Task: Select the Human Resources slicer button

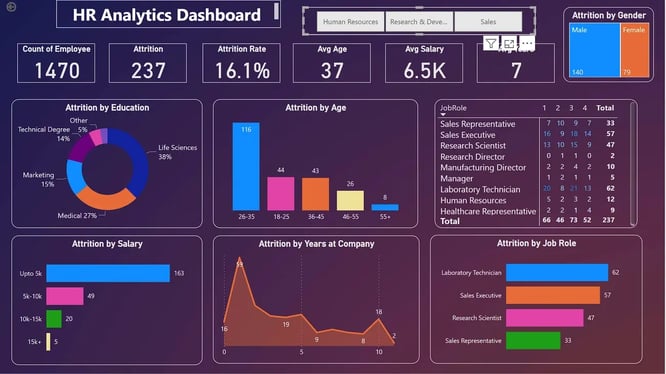Action: (350, 22)
